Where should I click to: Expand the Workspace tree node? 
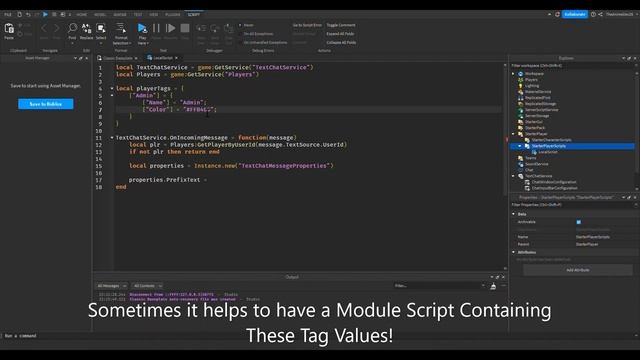[513, 74]
